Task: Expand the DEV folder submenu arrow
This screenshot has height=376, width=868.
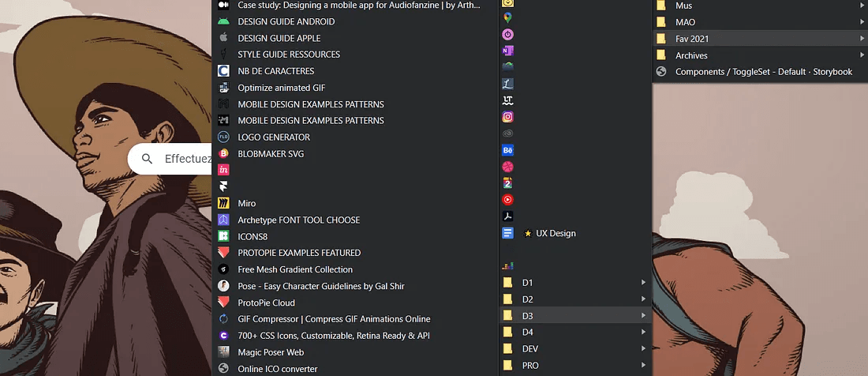Action: click(x=643, y=349)
